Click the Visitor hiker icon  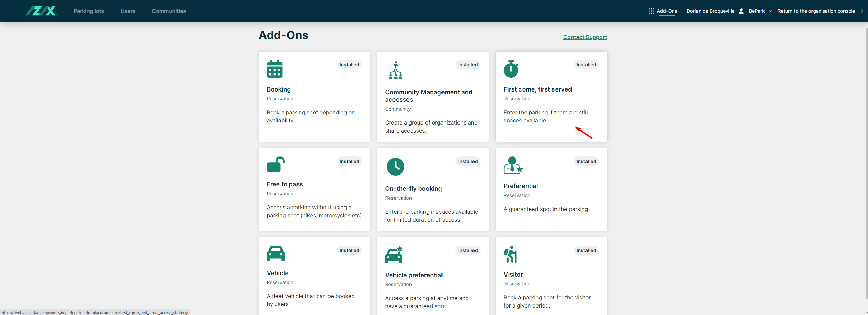[x=510, y=254]
